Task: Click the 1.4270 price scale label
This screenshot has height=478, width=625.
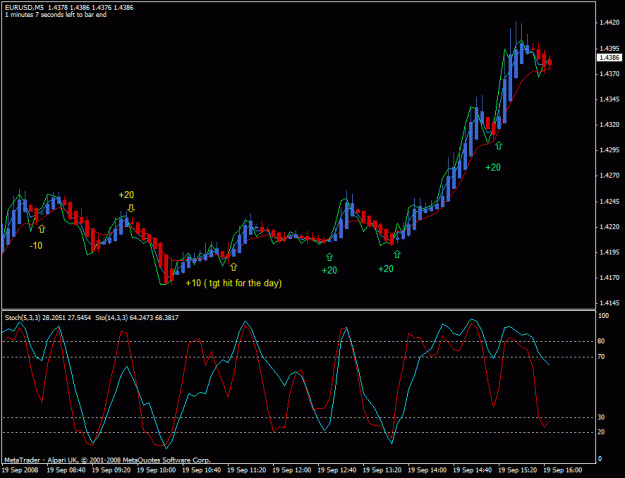Action: [610, 175]
